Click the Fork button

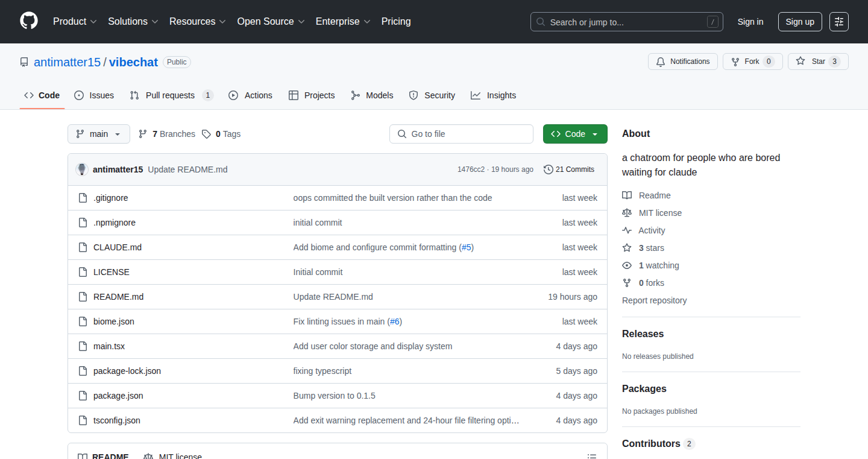click(753, 62)
